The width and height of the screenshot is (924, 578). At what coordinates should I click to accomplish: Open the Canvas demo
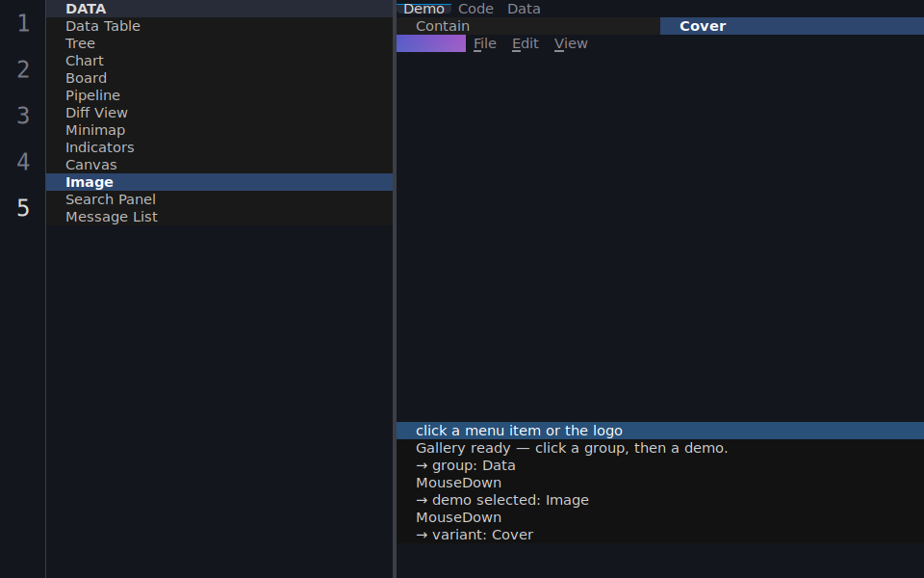(x=219, y=165)
